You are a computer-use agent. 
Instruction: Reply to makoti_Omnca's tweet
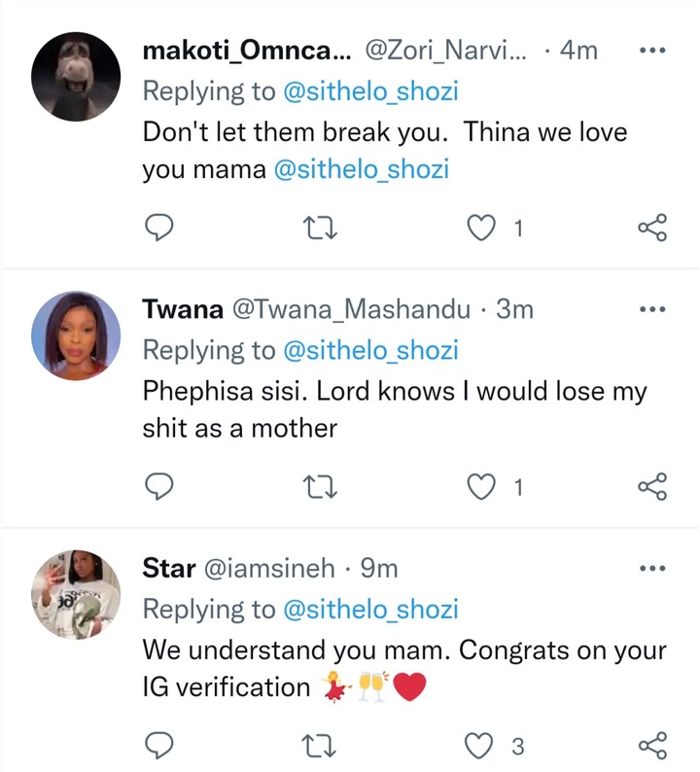point(158,228)
